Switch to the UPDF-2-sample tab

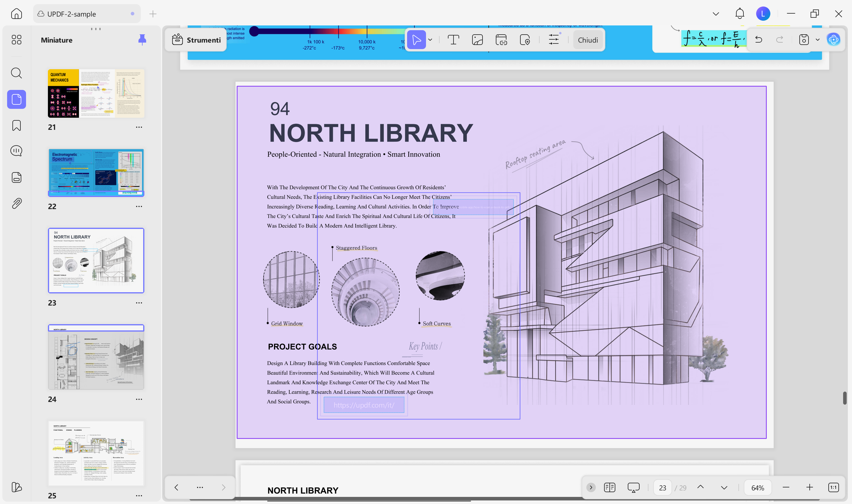click(x=87, y=14)
